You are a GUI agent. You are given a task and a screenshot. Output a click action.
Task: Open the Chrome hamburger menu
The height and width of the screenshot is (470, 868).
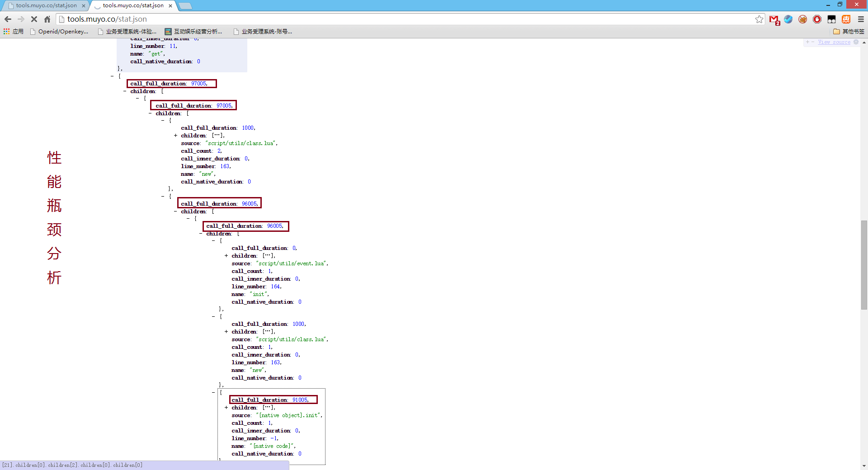click(x=861, y=19)
